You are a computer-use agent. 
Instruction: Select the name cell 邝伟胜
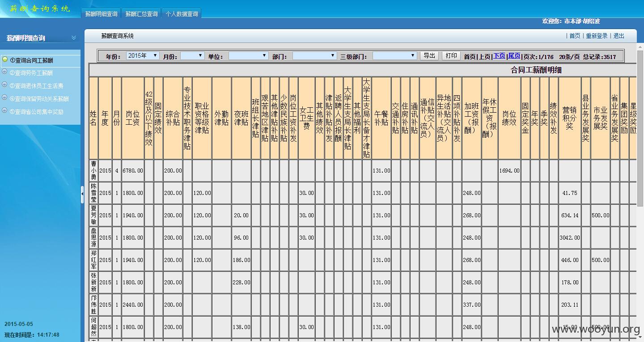93,304
